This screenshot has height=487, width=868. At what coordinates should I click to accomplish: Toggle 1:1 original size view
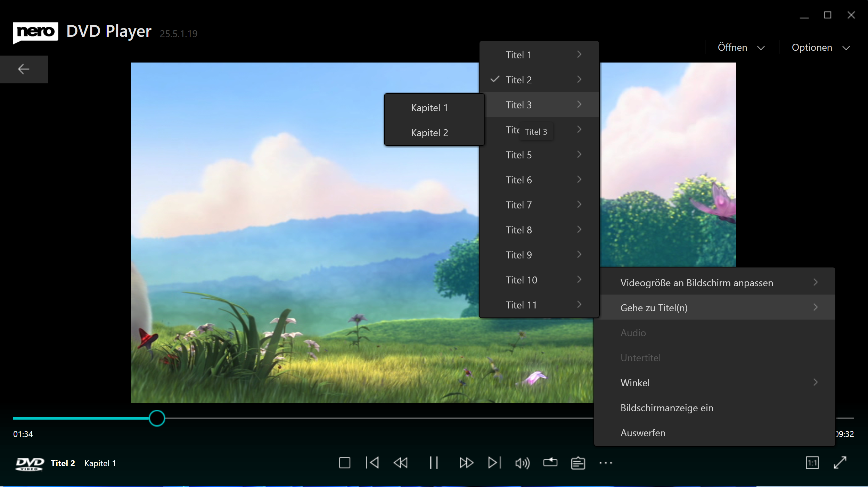[x=812, y=463]
